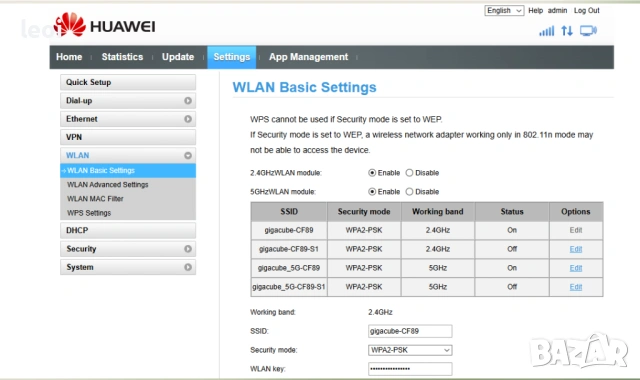The height and width of the screenshot is (380, 640).
Task: Open the Update tab
Action: coord(178,57)
